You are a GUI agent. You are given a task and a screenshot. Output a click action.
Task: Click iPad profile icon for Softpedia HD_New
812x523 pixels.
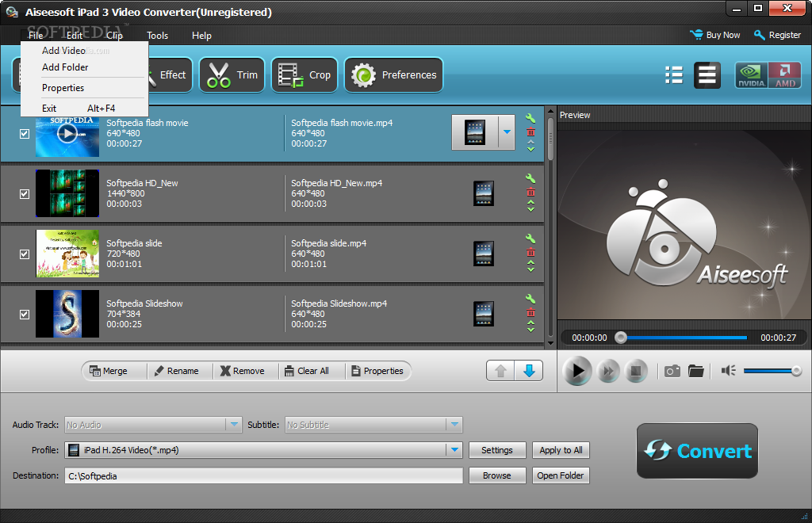(484, 193)
